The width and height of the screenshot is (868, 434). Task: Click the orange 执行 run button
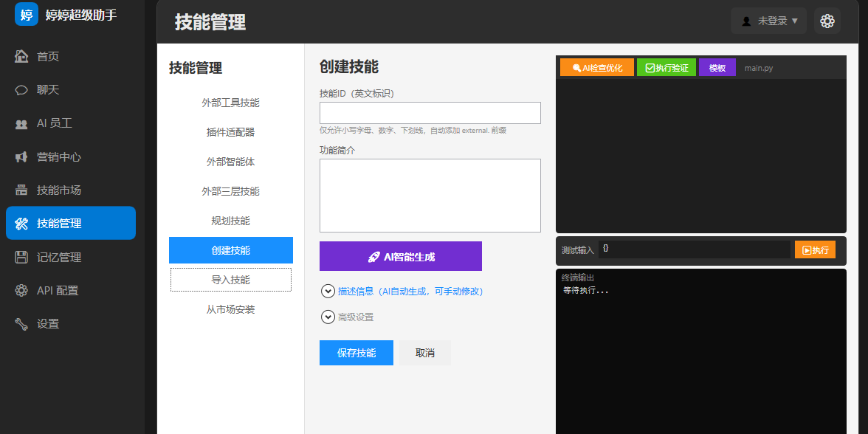(815, 249)
